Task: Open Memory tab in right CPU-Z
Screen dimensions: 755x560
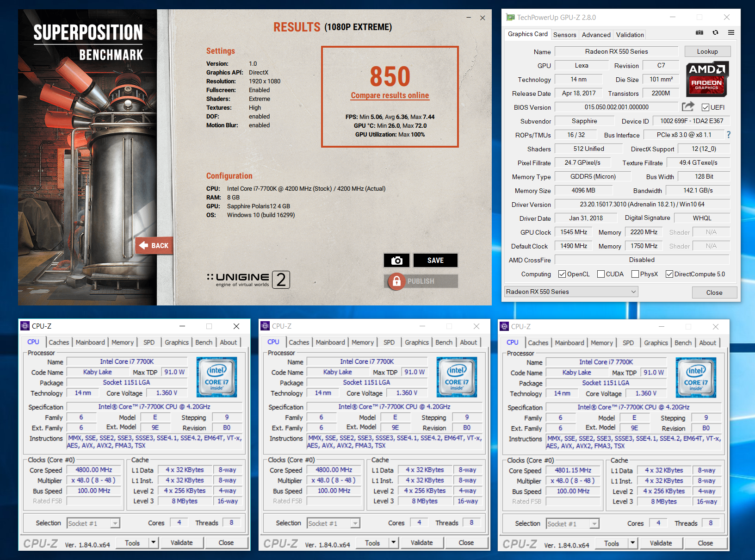Action: pos(601,343)
